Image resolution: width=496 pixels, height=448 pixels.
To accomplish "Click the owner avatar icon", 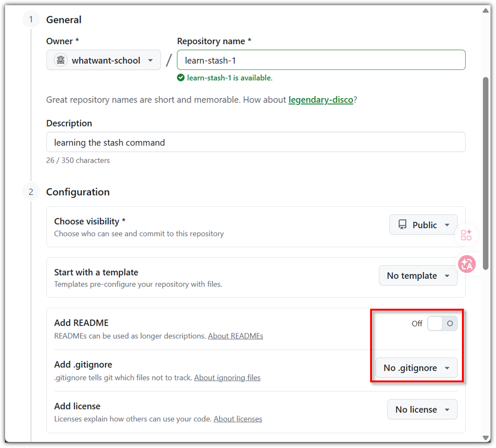I will coord(61,60).
